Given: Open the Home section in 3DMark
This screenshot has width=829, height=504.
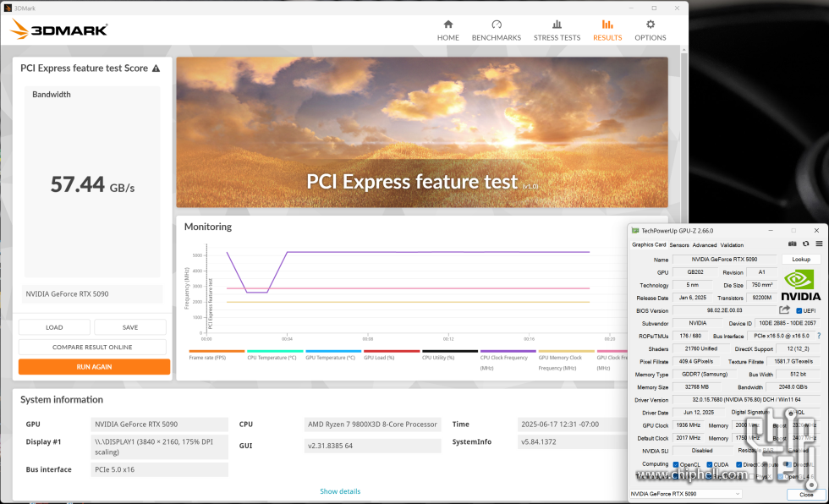Looking at the screenshot, I should pos(447,30).
